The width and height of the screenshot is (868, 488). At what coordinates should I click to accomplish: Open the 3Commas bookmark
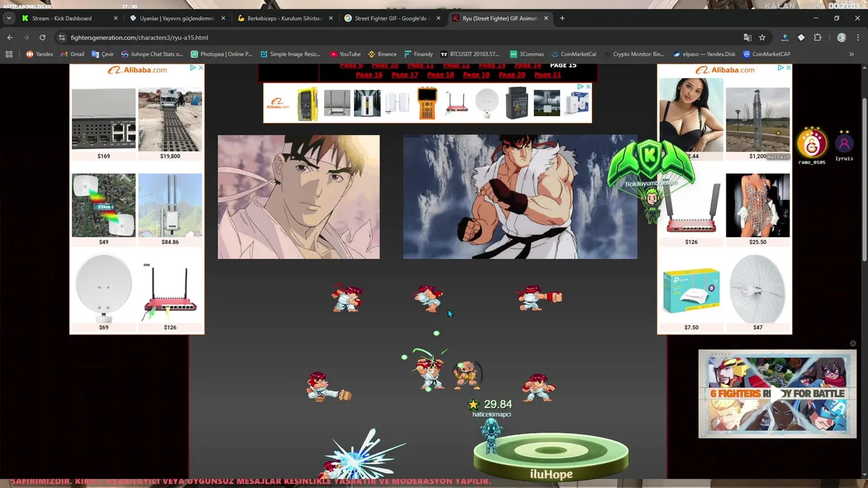tap(526, 54)
